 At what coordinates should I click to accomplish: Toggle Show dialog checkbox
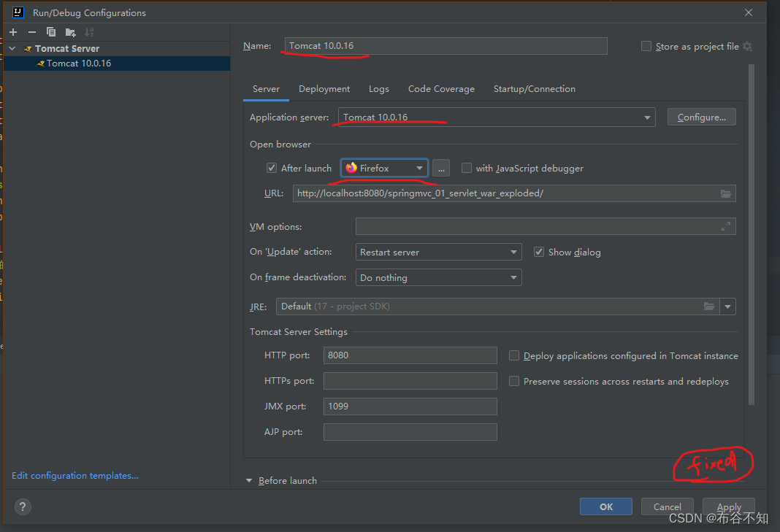pos(539,252)
